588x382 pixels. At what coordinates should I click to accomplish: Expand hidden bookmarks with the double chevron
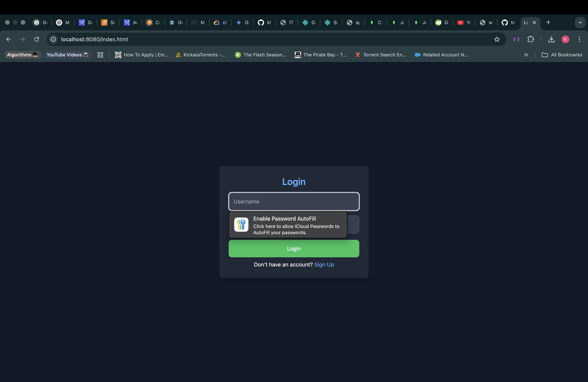[526, 55]
